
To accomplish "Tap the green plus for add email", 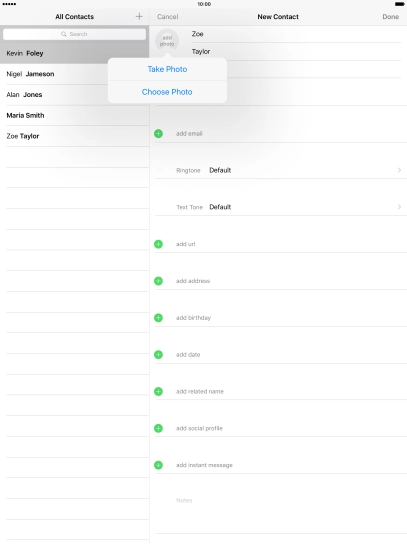I will coord(158,134).
